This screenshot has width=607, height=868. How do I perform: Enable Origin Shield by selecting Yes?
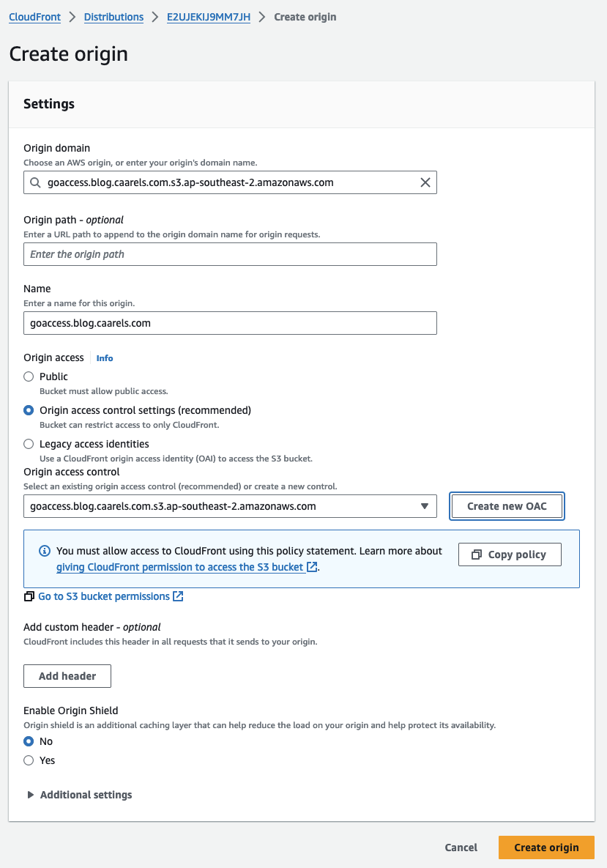[x=28, y=760]
